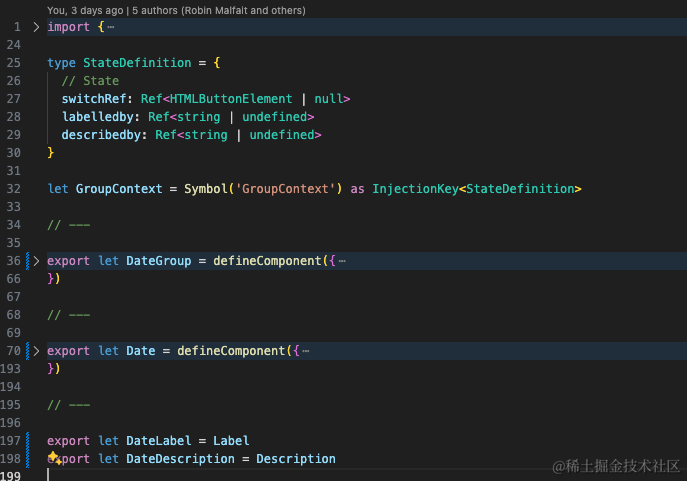Click line number 25 in the gutter
The width and height of the screenshot is (687, 481).
(14, 63)
